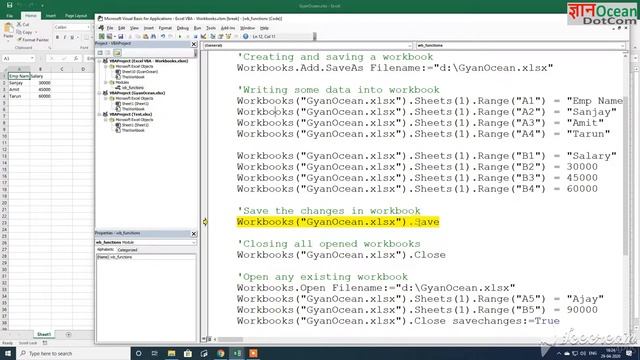Open the VBA Insert menu

pos(149,28)
